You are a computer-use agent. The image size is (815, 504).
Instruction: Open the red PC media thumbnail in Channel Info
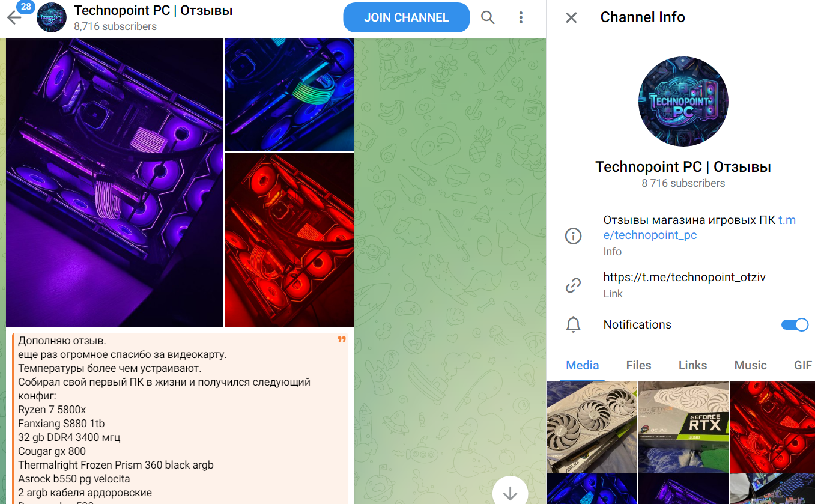pyautogui.click(x=772, y=427)
